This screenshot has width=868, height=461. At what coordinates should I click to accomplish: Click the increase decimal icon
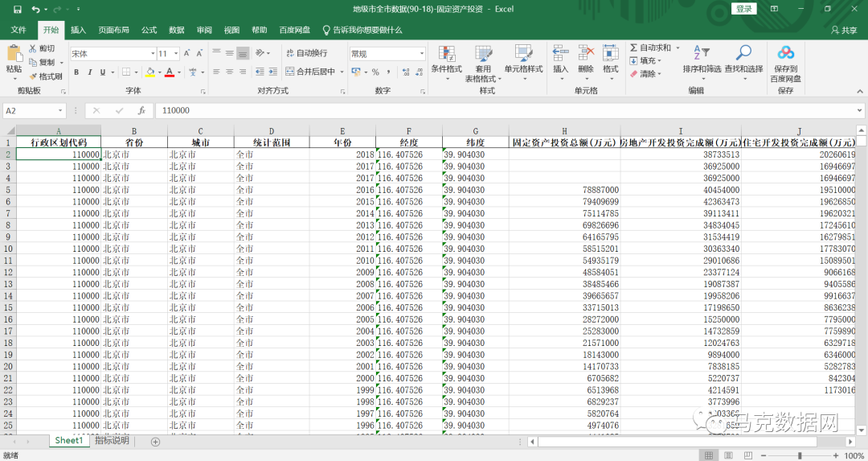(x=406, y=72)
